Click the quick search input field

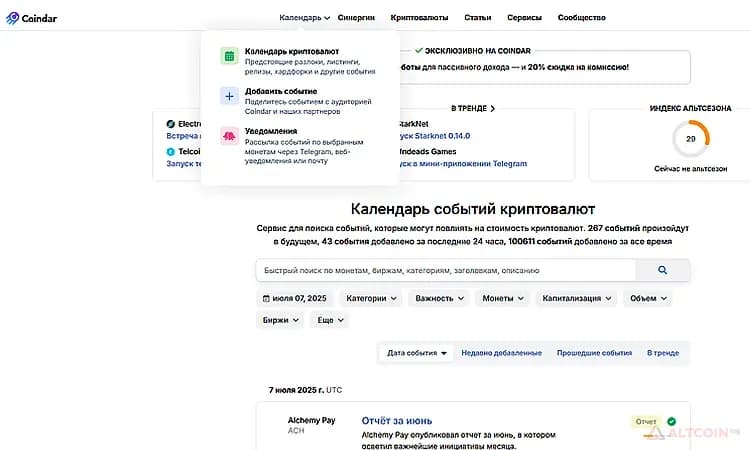click(446, 270)
